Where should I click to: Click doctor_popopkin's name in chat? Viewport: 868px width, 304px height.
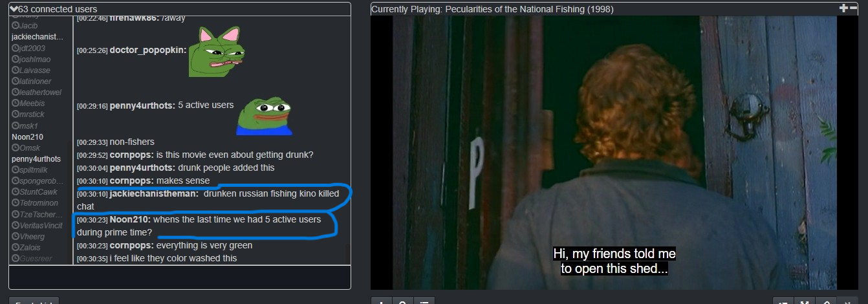tap(148, 50)
